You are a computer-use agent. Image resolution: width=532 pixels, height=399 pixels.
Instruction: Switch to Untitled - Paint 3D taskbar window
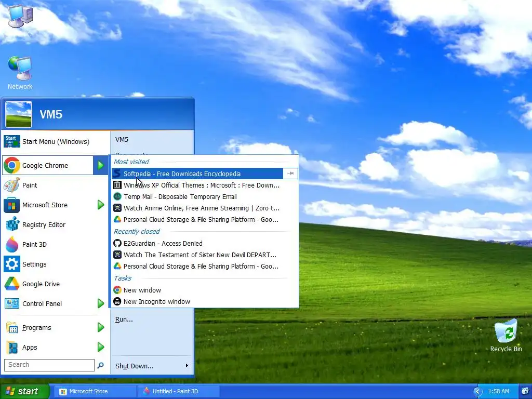(x=178, y=391)
